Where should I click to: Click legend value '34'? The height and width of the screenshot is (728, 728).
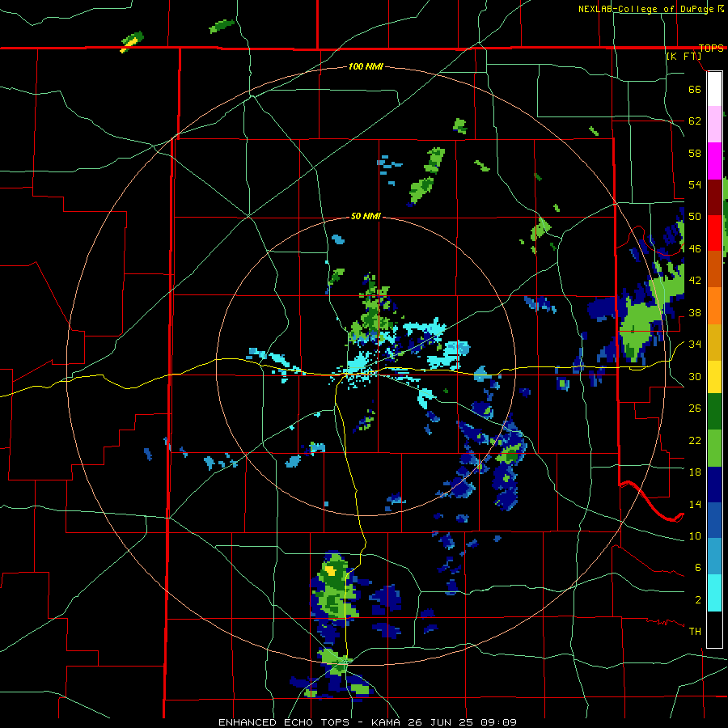click(695, 345)
